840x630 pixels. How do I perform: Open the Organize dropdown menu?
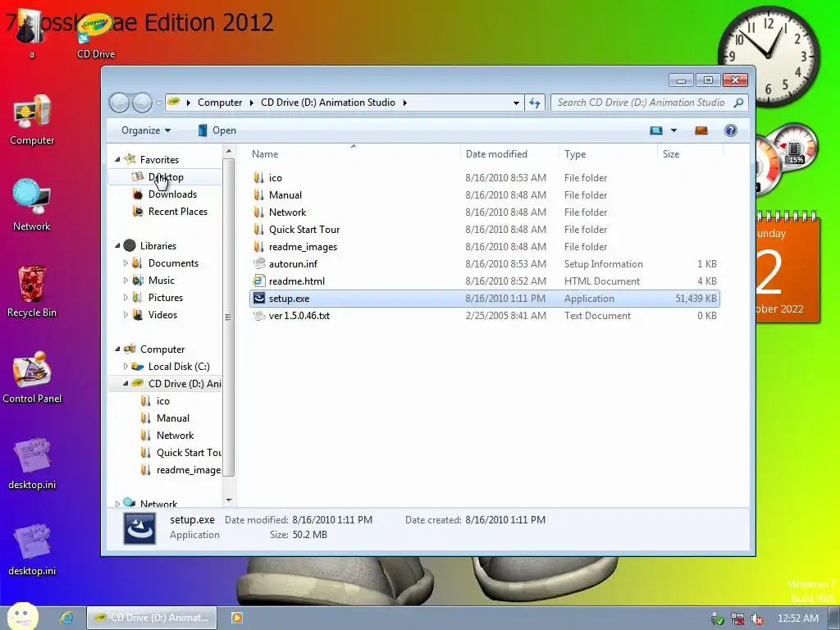coord(146,130)
